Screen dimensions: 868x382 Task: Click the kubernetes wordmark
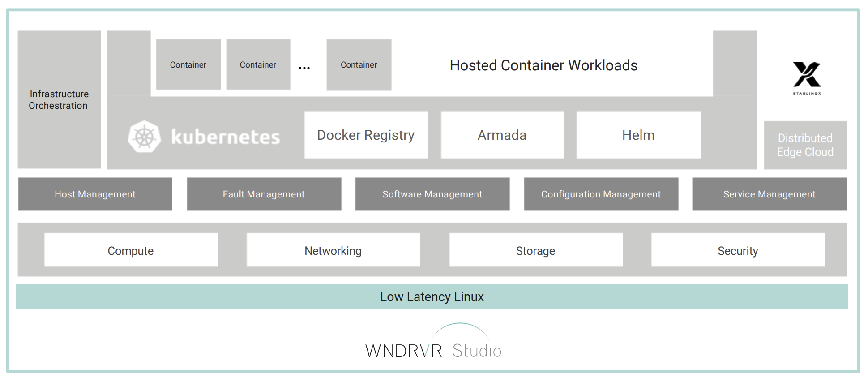tap(226, 137)
